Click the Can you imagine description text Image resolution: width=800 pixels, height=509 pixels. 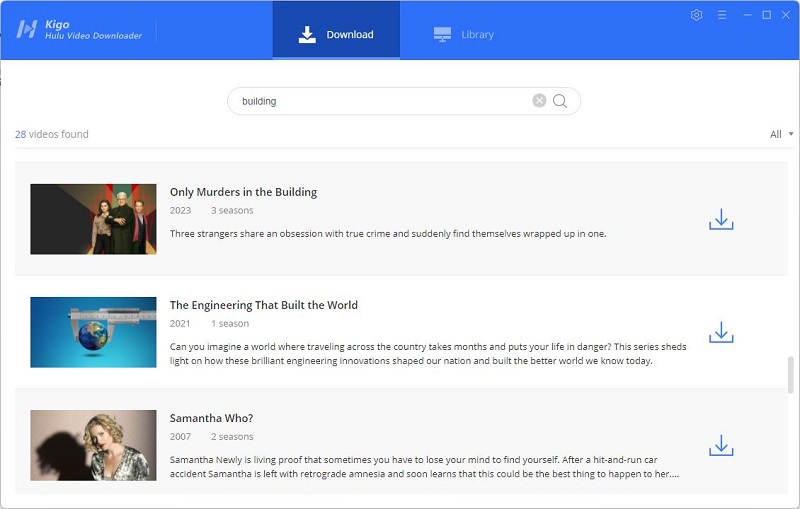click(x=428, y=353)
